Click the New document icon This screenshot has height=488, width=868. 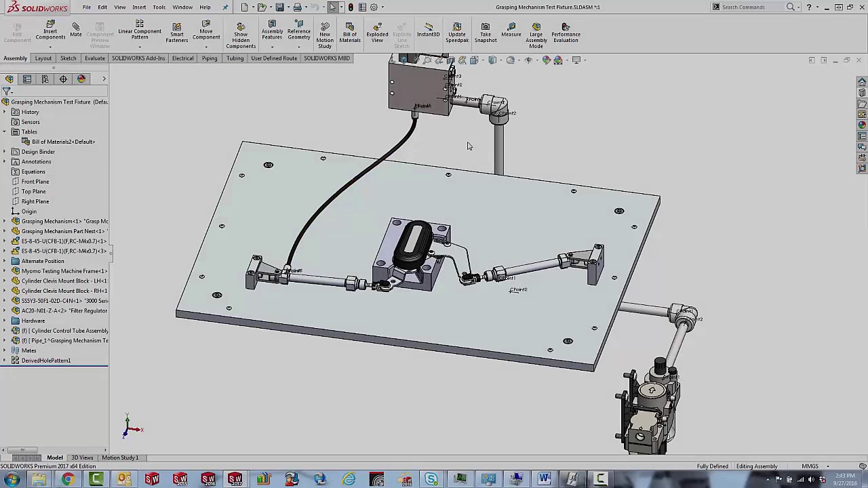coord(244,7)
